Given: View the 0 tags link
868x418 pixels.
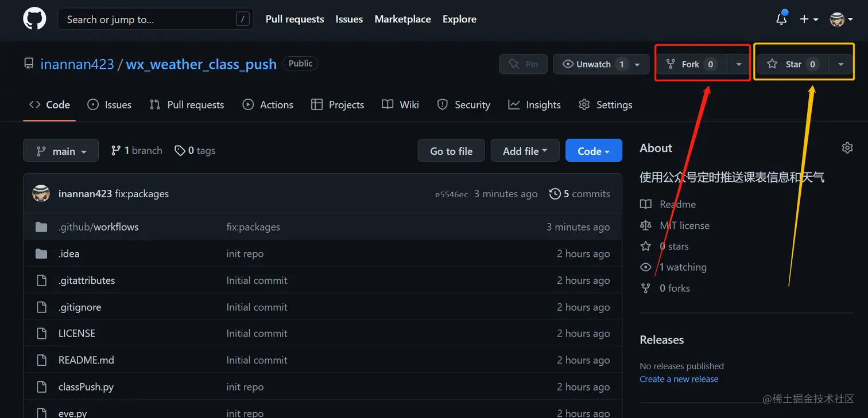Looking at the screenshot, I should tap(195, 151).
